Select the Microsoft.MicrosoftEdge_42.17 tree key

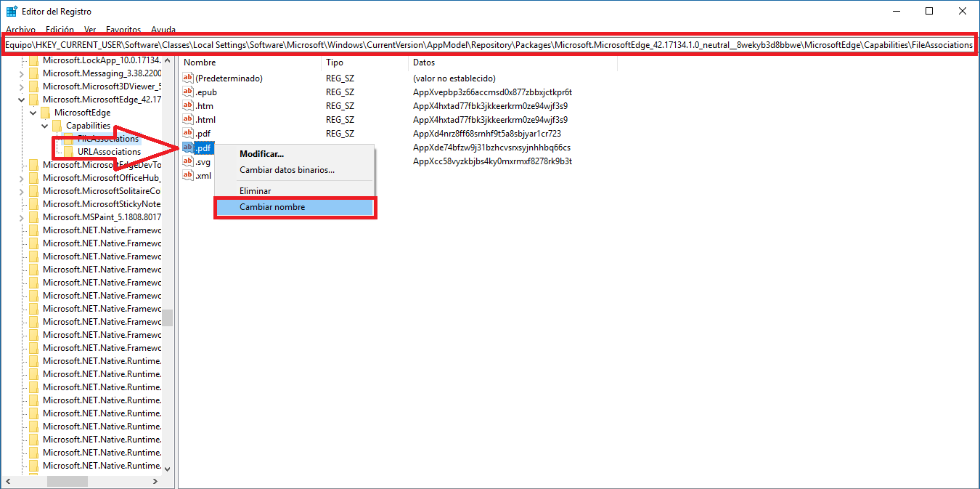click(x=102, y=100)
